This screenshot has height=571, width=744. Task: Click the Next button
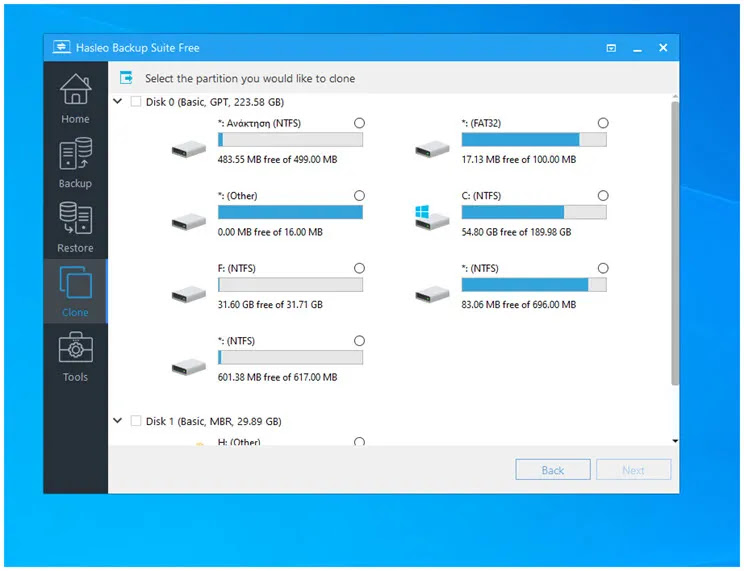tap(633, 470)
